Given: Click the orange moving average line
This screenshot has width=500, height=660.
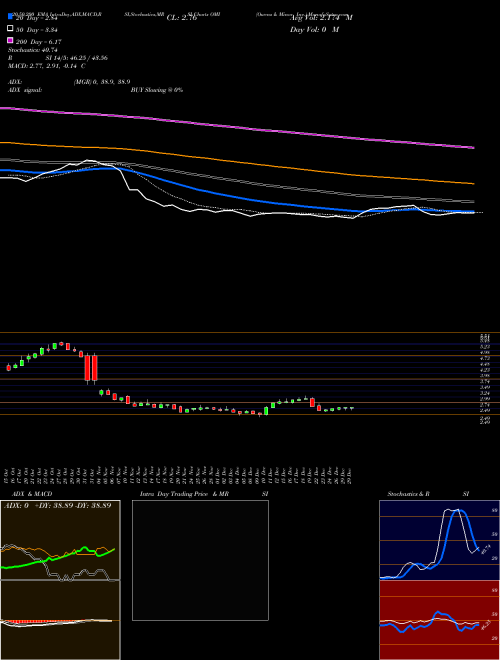Looking at the screenshot, I should coord(237,162).
